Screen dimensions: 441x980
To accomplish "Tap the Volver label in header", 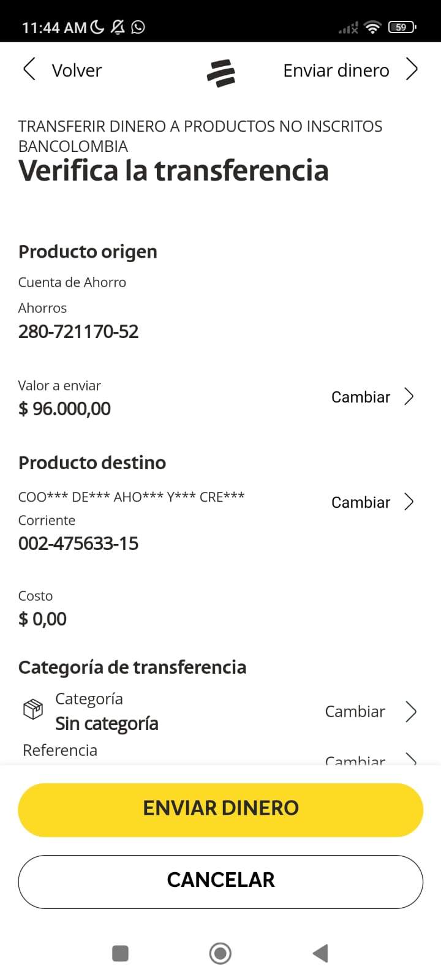I will pyautogui.click(x=77, y=70).
